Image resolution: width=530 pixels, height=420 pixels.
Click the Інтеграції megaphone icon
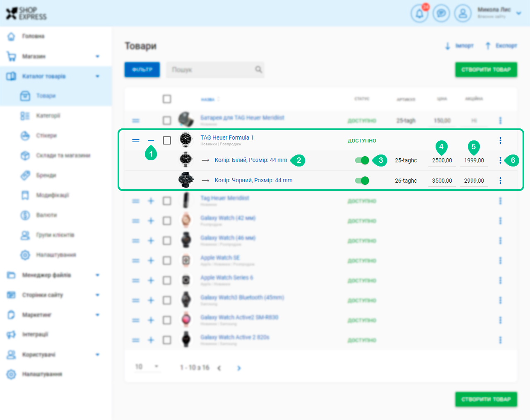tap(11, 334)
